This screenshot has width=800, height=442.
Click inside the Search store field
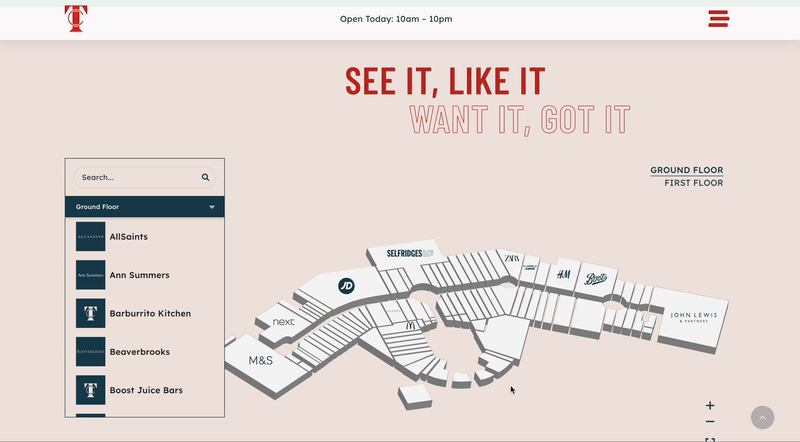(144, 178)
